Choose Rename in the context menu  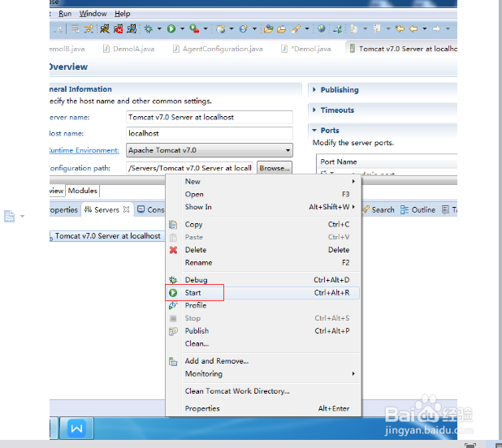[263, 262]
